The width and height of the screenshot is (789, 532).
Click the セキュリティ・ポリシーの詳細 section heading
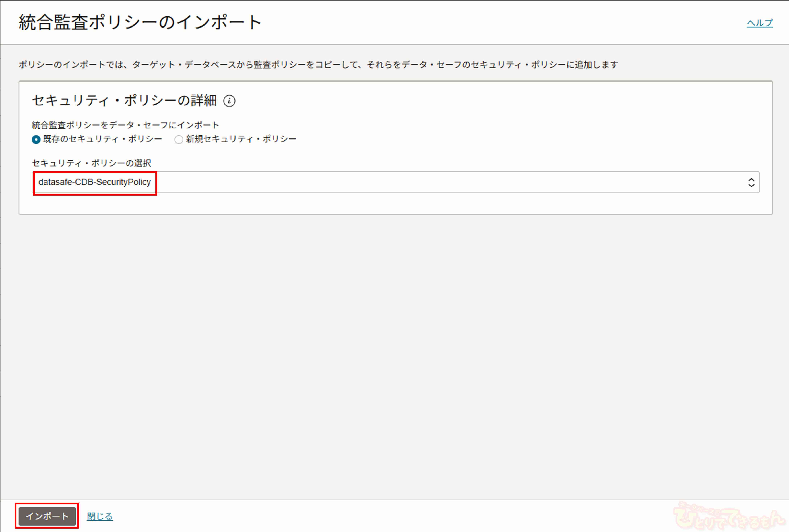pyautogui.click(x=124, y=101)
